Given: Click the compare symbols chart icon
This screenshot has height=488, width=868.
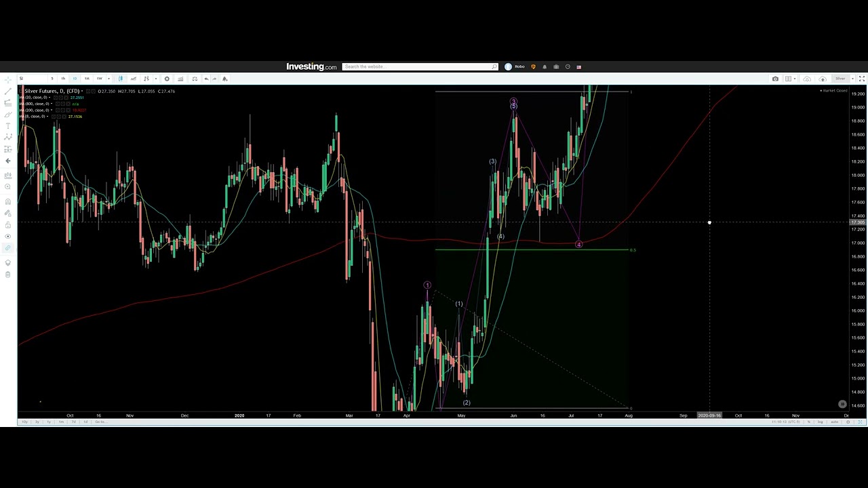Looking at the screenshot, I should 180,79.
